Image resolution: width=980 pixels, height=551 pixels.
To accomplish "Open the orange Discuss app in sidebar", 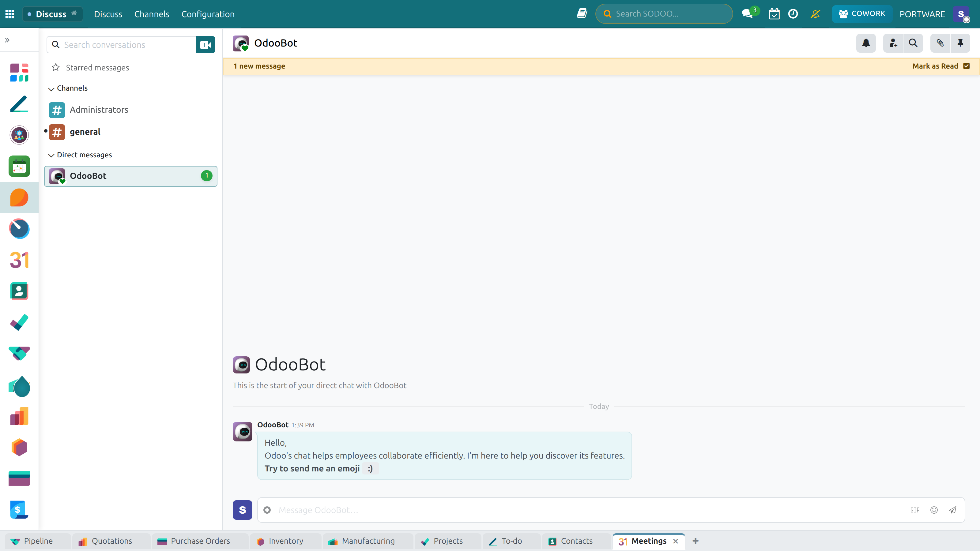I will pyautogui.click(x=19, y=197).
